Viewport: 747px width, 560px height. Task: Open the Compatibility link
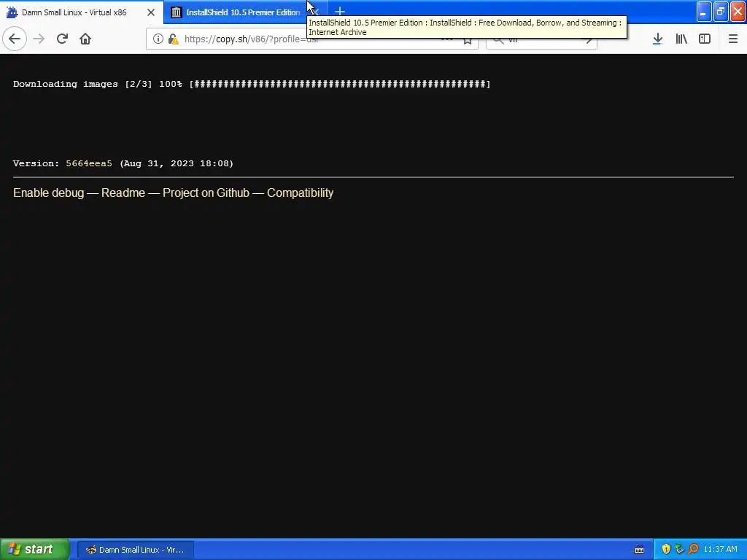click(x=300, y=192)
